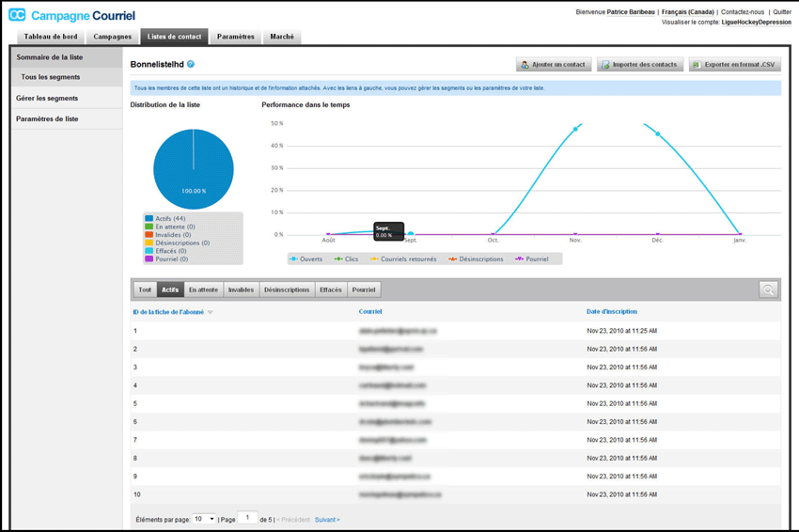Open the items per page dropdown
This screenshot has height=532, width=799.
pos(204,519)
